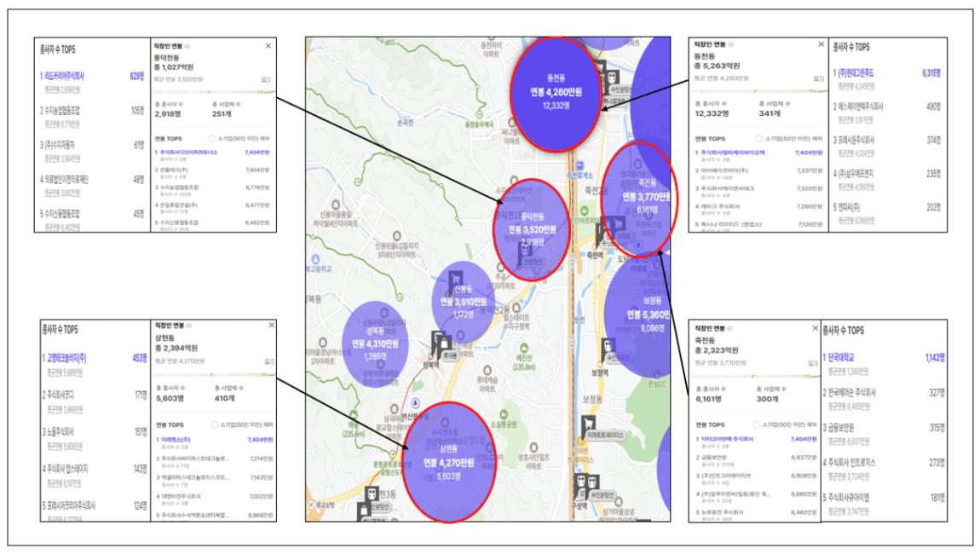
Task: Collapse 상현동 panel with 접기
Action: [x=268, y=361]
